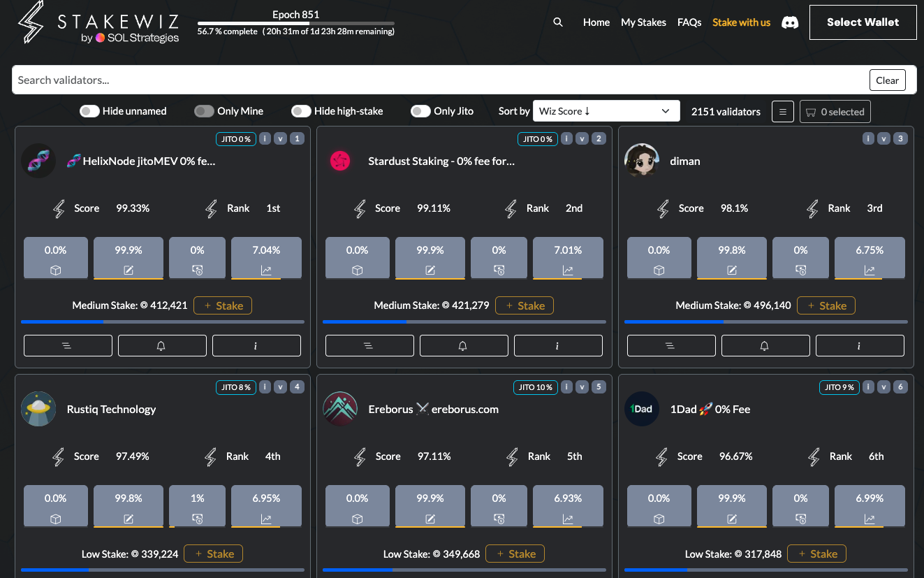Image resolution: width=924 pixels, height=578 pixels.
Task: Toggle Hide high-stake switch
Action: pos(301,111)
